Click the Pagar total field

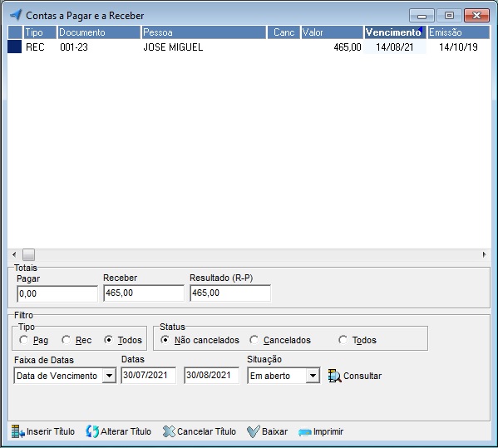click(57, 293)
